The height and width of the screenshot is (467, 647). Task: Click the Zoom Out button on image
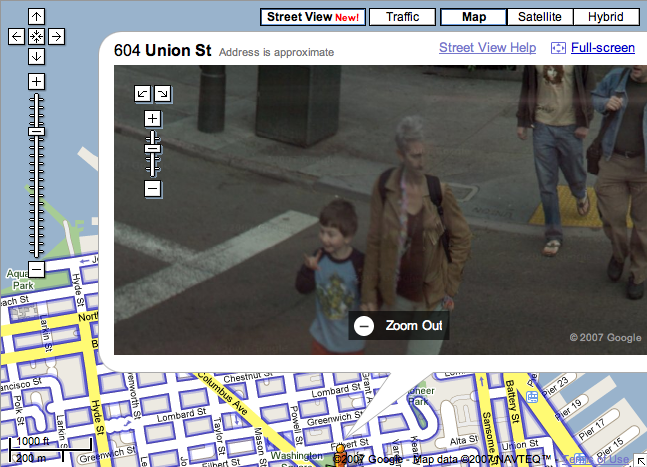(x=400, y=325)
